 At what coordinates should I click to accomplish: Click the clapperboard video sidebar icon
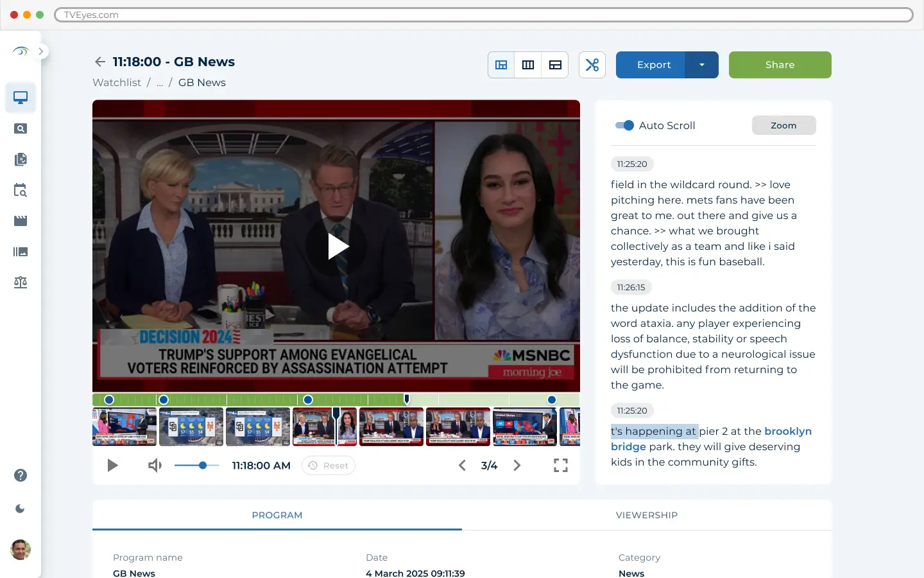pyautogui.click(x=21, y=221)
